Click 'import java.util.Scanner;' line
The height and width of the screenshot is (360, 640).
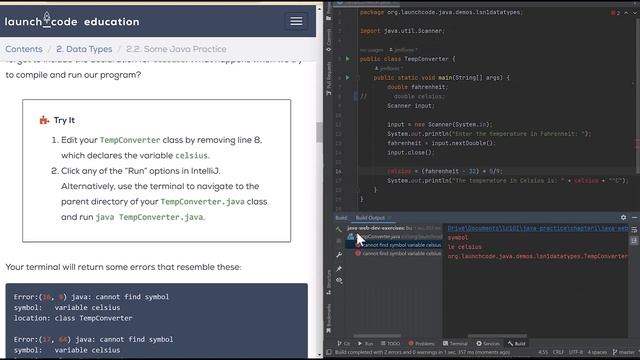pos(402,31)
